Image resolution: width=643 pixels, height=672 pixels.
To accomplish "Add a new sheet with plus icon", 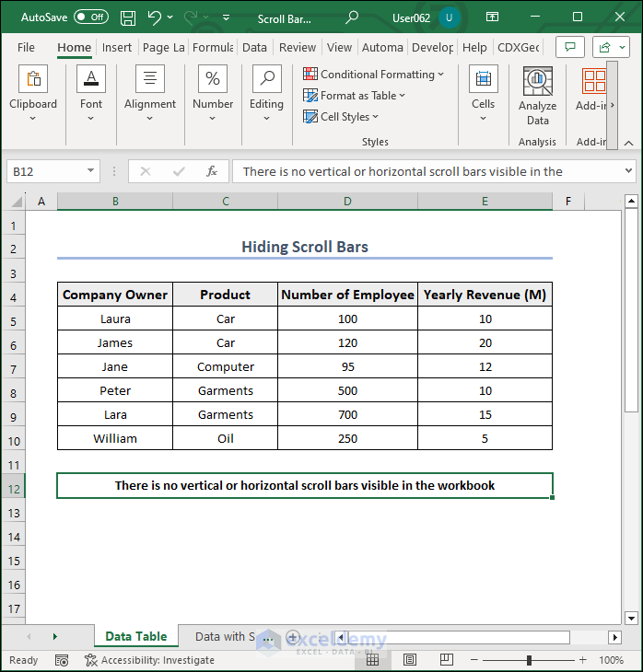I will [293, 637].
